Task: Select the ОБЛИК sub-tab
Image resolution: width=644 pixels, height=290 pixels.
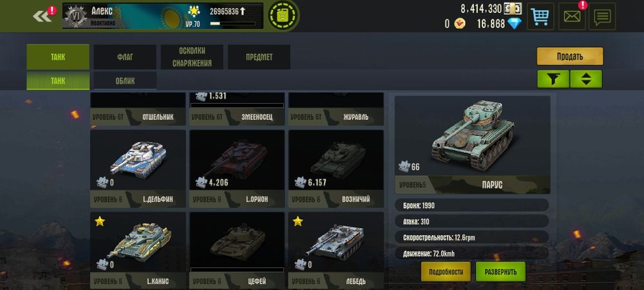Action: 126,81
